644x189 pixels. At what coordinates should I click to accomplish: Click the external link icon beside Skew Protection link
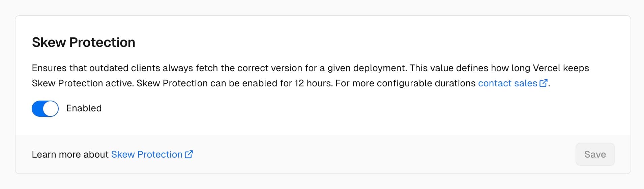click(x=189, y=154)
